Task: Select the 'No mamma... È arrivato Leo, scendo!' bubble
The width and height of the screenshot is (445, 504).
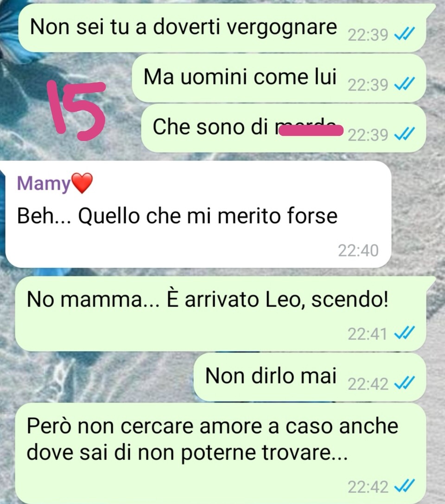Action: [x=221, y=313]
